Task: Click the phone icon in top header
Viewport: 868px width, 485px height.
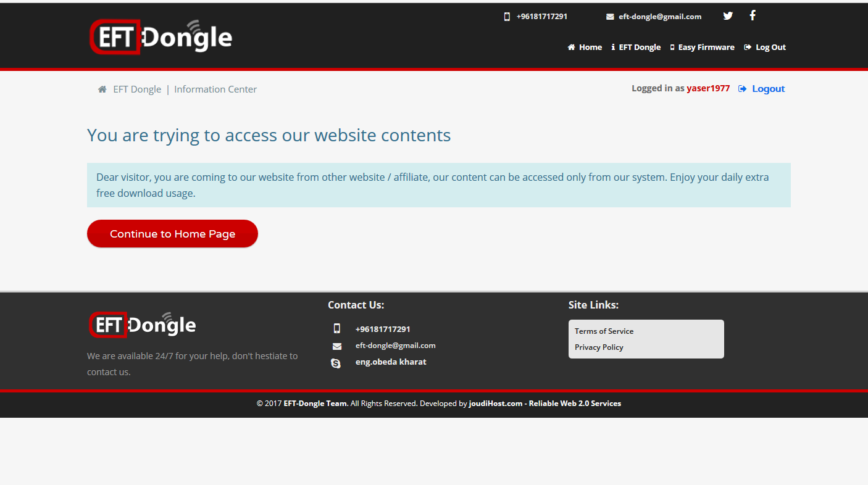Action: tap(507, 17)
